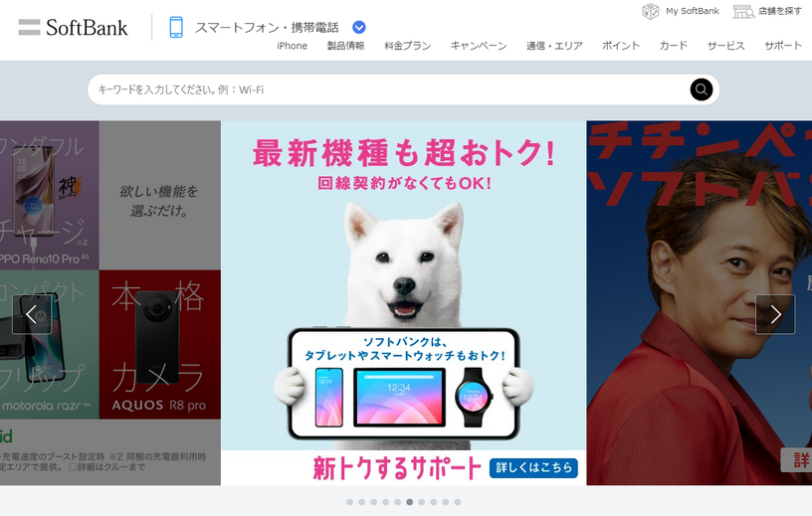Click the SoftBank logo
This screenshot has width=812, height=516.
click(73, 28)
